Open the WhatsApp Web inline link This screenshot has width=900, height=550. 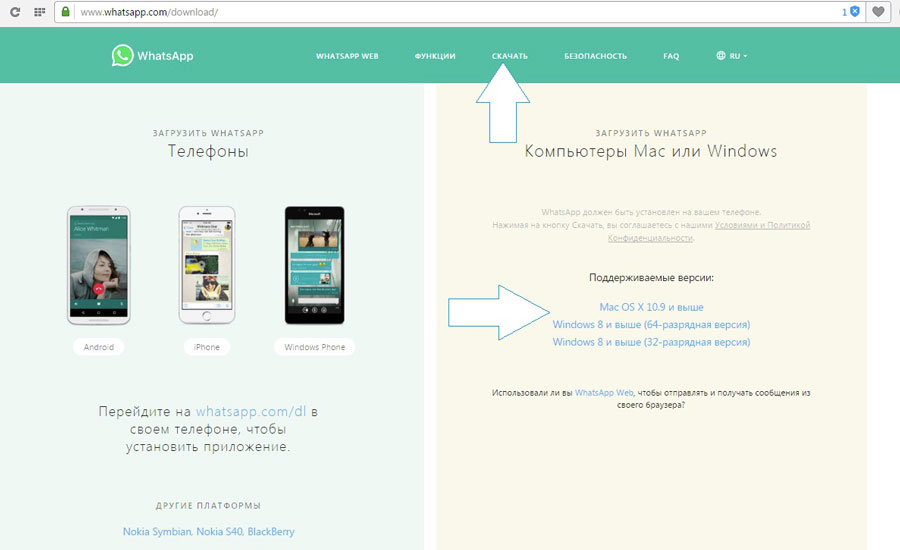[604, 393]
